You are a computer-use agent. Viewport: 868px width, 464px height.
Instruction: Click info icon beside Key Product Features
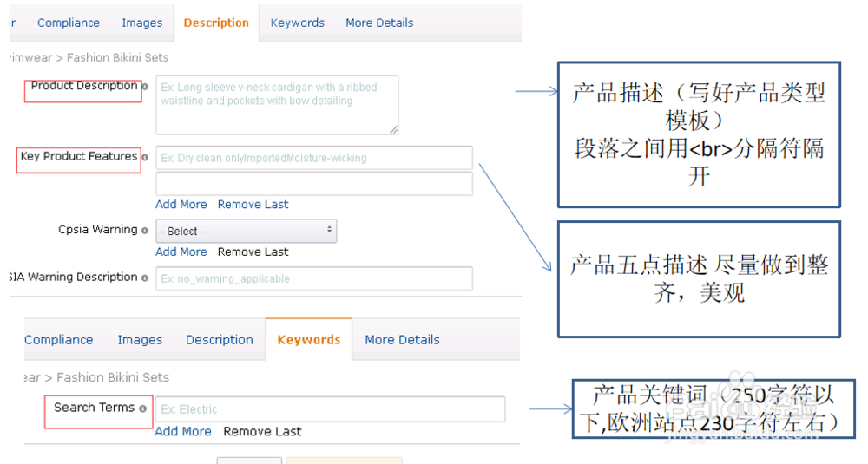(145, 157)
